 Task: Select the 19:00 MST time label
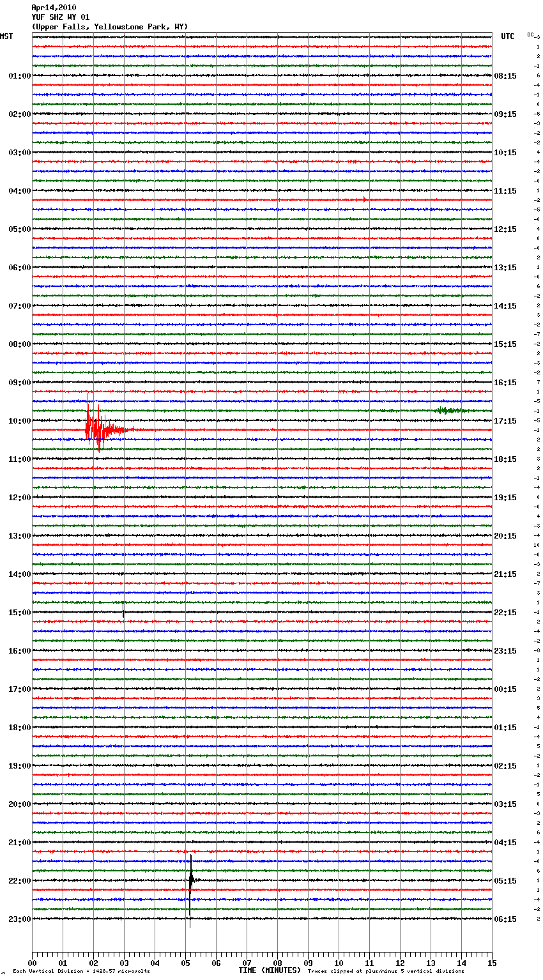coord(20,766)
